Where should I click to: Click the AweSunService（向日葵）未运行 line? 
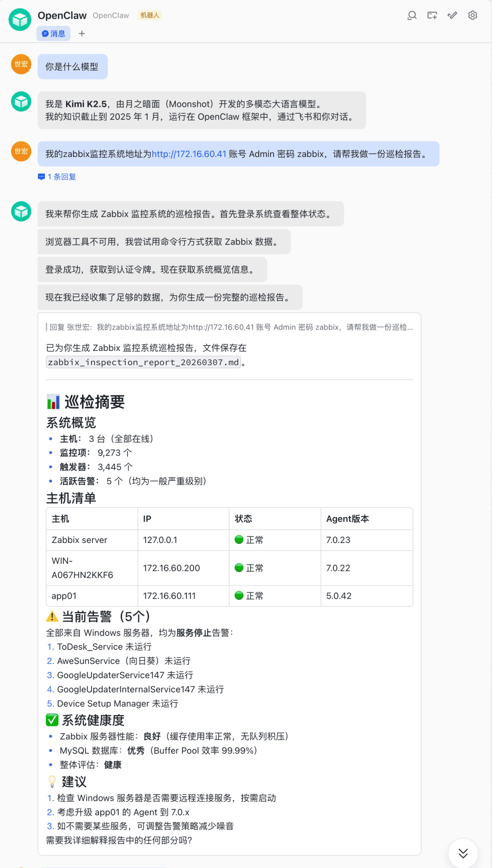pyautogui.click(x=119, y=661)
